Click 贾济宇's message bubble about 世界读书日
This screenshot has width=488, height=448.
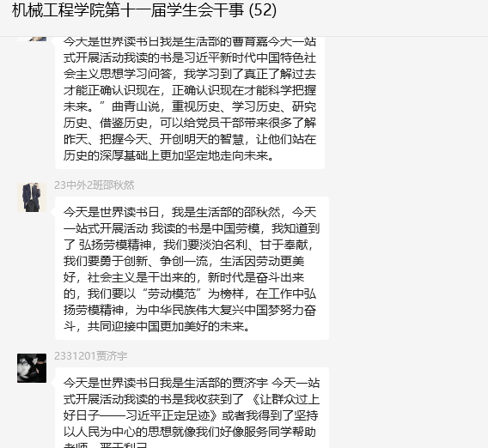coord(192,408)
